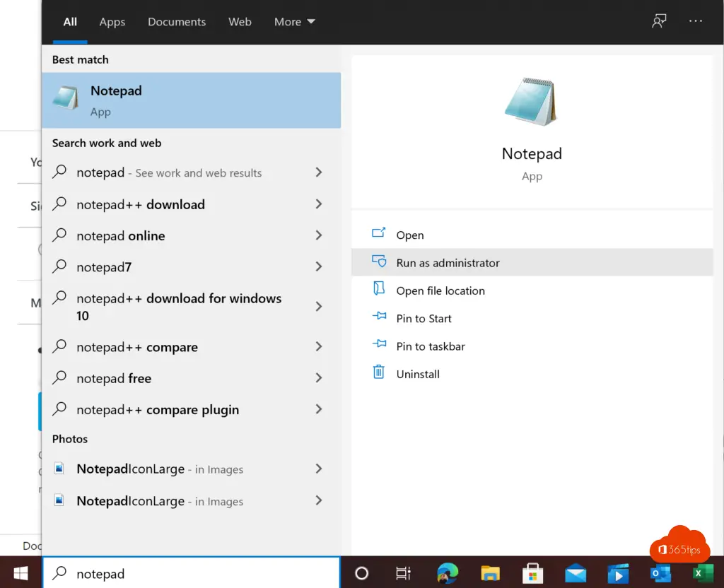Switch to the Web tab
The height and width of the screenshot is (588, 724).
tap(240, 22)
